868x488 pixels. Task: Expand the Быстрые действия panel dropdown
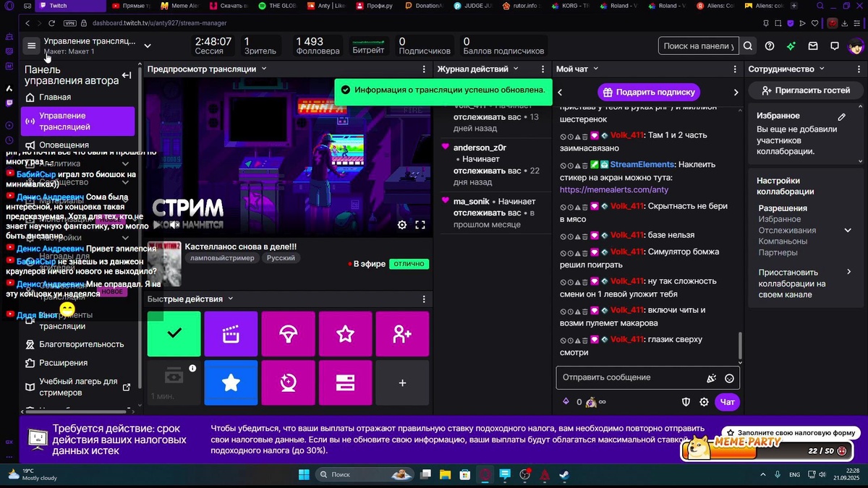pyautogui.click(x=231, y=299)
